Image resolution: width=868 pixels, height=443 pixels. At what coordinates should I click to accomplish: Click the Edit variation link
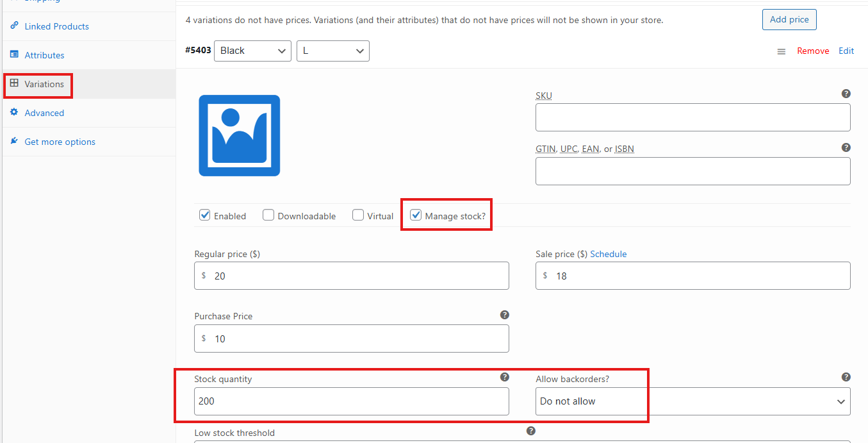click(x=846, y=51)
